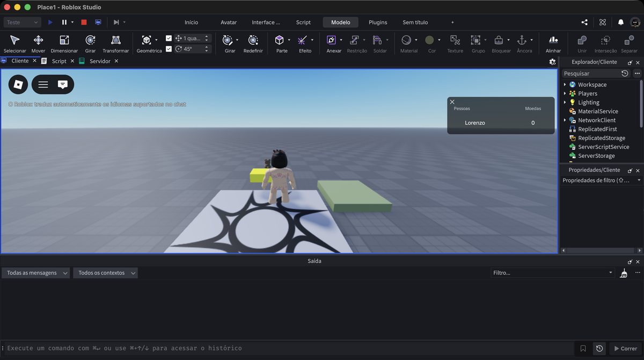The height and width of the screenshot is (360, 644).
Task: Click the Bloquear lock icon
Action: pyautogui.click(x=499, y=40)
